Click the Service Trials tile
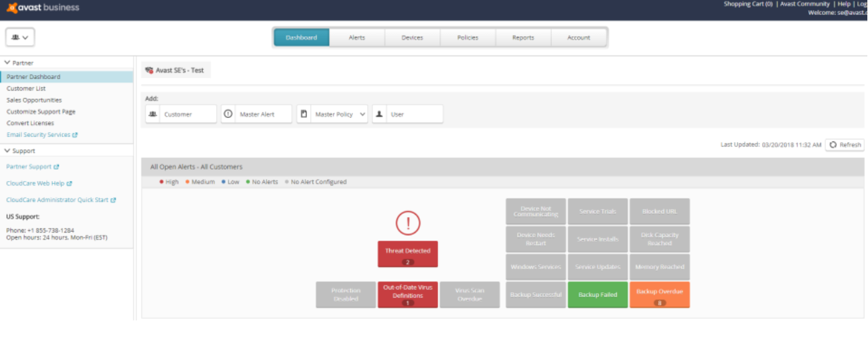Screen dimensions: 868x364 click(598, 211)
